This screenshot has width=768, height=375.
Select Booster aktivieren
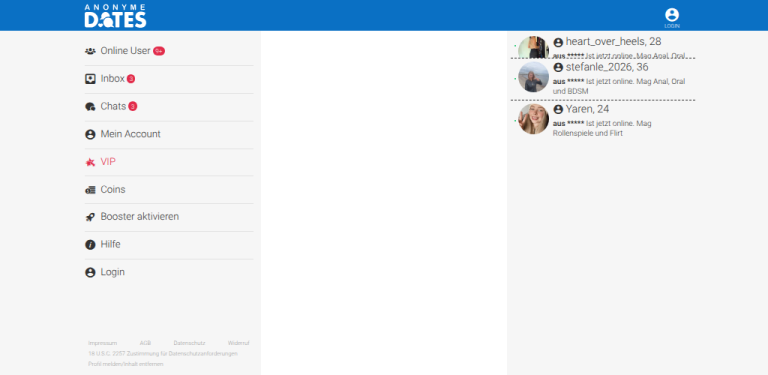169,217
